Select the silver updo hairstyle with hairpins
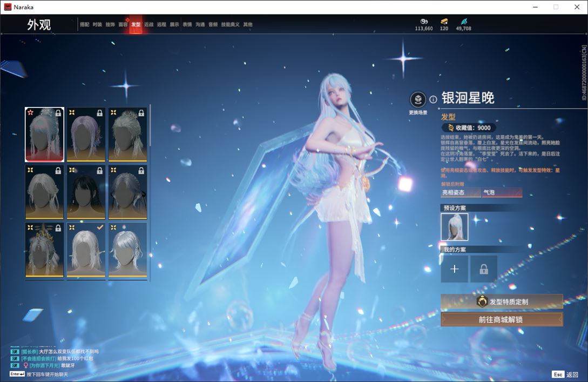588x382 pixels. pos(127,135)
